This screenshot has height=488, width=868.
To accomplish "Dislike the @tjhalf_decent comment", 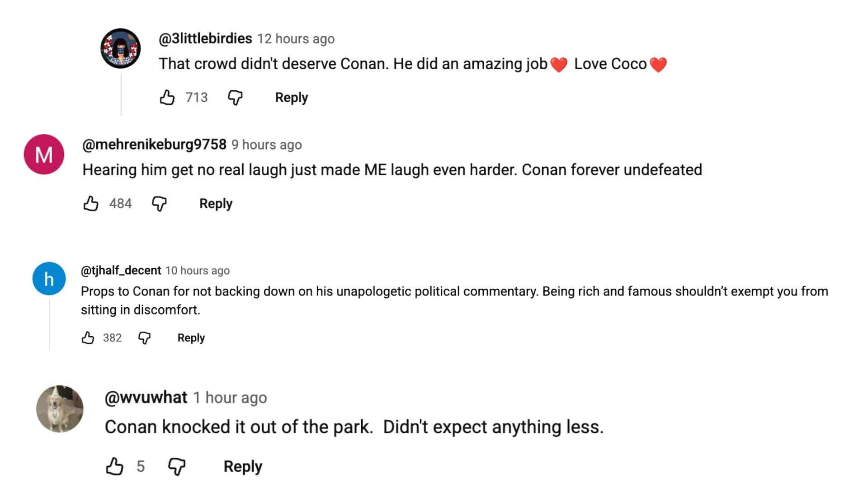I will click(x=144, y=338).
